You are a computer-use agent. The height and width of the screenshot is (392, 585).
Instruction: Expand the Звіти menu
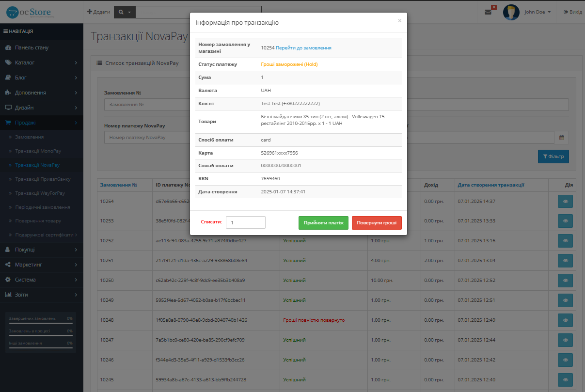(x=42, y=295)
